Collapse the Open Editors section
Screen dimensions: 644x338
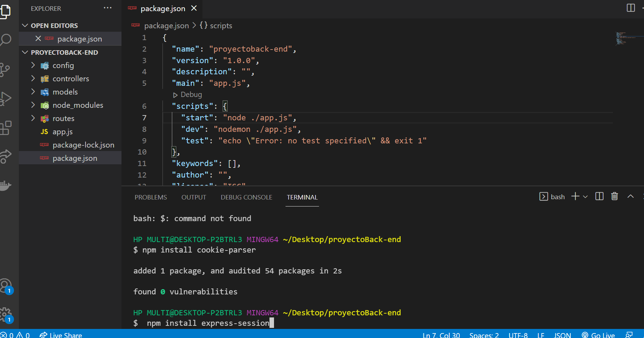25,25
